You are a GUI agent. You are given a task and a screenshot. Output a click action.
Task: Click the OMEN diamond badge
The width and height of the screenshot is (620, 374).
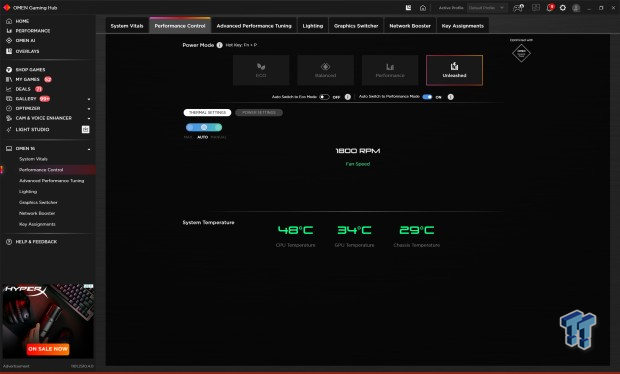521,53
